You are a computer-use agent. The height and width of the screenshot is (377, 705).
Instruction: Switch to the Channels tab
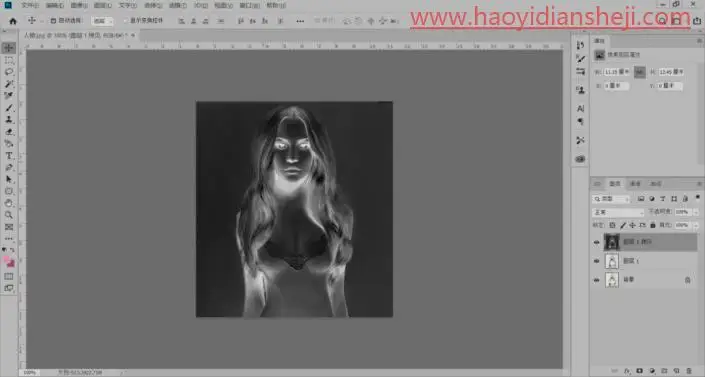(x=635, y=184)
